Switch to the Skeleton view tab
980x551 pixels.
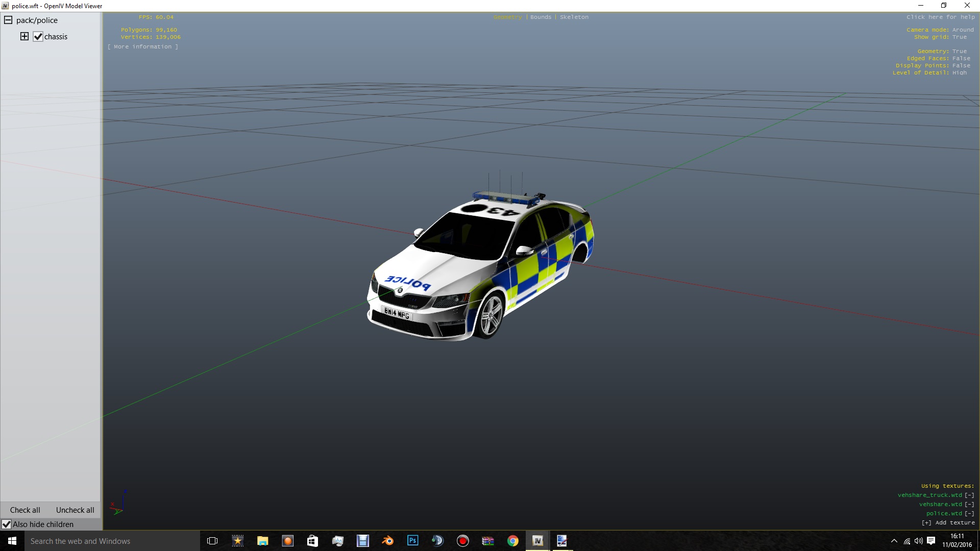point(574,17)
